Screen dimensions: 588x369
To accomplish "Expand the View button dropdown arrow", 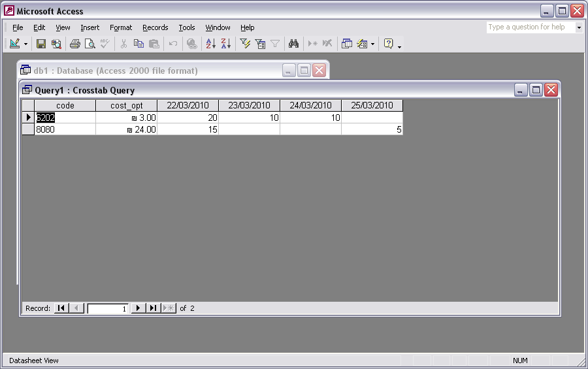I will coord(26,44).
